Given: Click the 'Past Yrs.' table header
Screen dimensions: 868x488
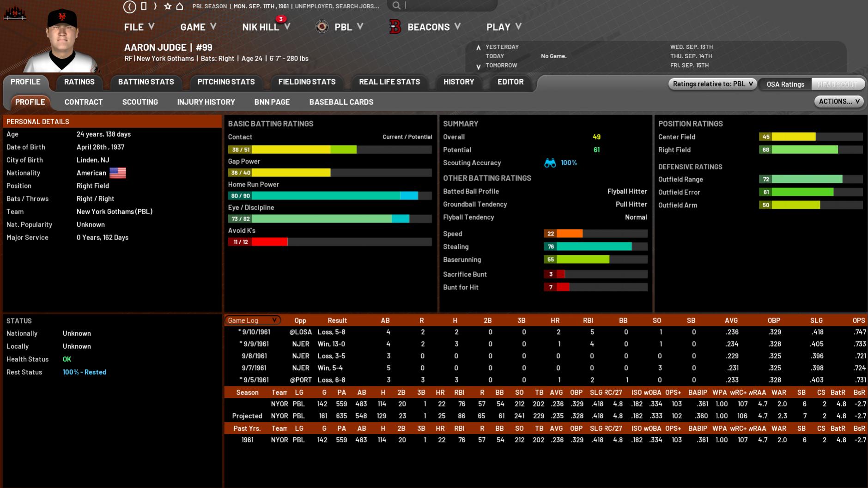Looking at the screenshot, I should (x=247, y=428).
